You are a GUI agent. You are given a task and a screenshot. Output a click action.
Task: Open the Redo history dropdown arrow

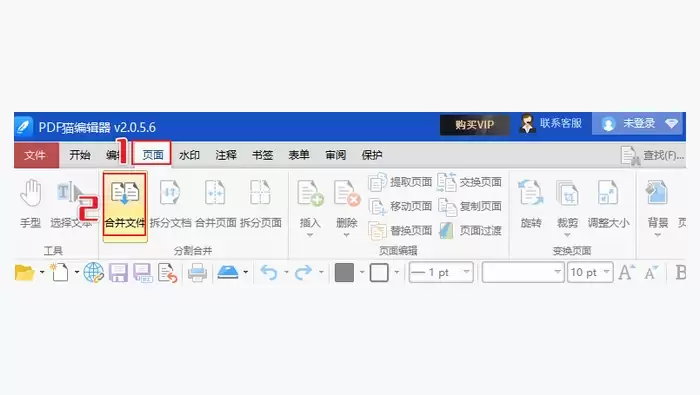point(321,272)
